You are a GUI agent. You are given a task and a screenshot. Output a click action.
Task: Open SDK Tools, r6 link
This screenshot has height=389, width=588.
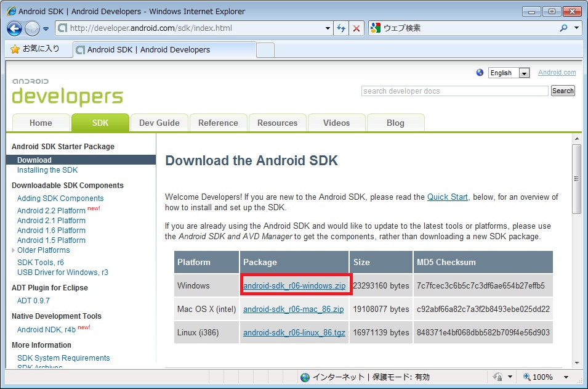[x=41, y=263]
